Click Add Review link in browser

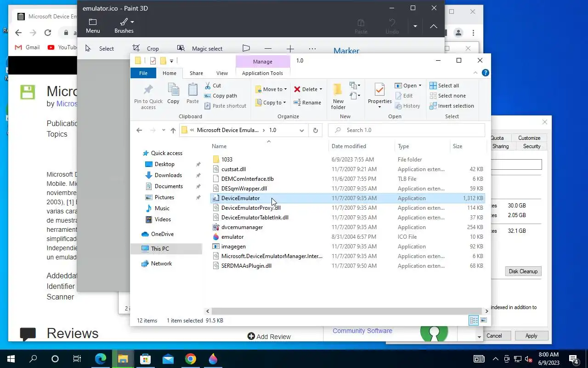269,337
